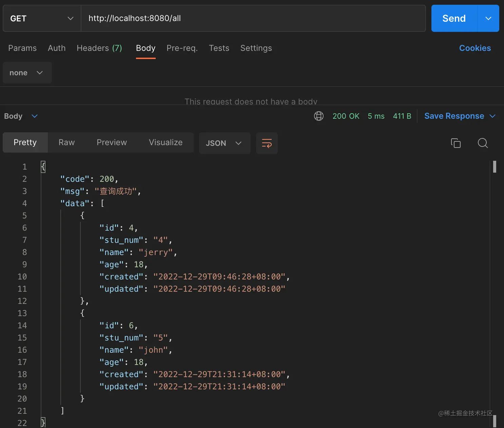Viewport: 504px width, 428px height.
Task: Open the JSON format dropdown
Action: coord(224,143)
